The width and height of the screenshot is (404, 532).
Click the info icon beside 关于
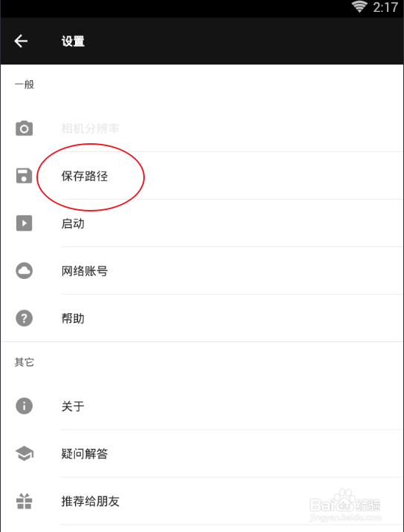[24, 406]
